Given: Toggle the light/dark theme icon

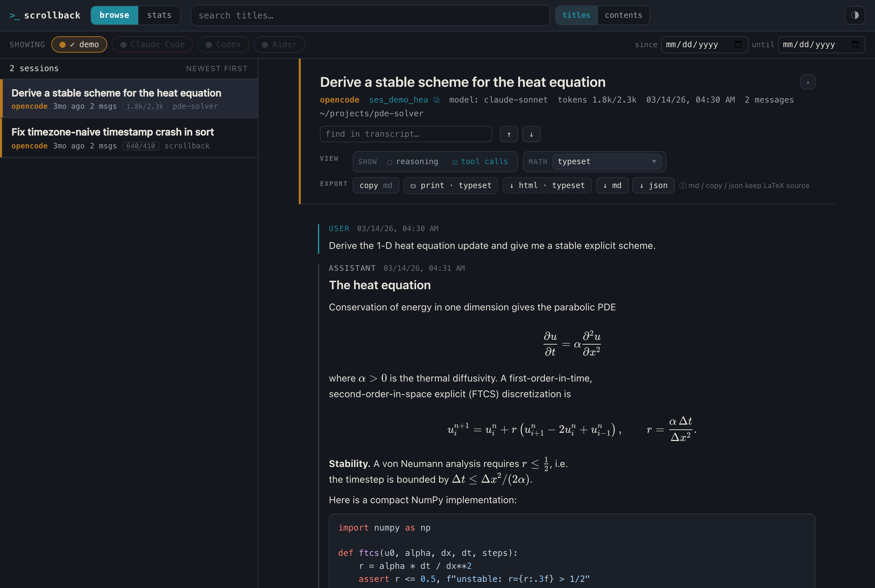Looking at the screenshot, I should point(855,15).
